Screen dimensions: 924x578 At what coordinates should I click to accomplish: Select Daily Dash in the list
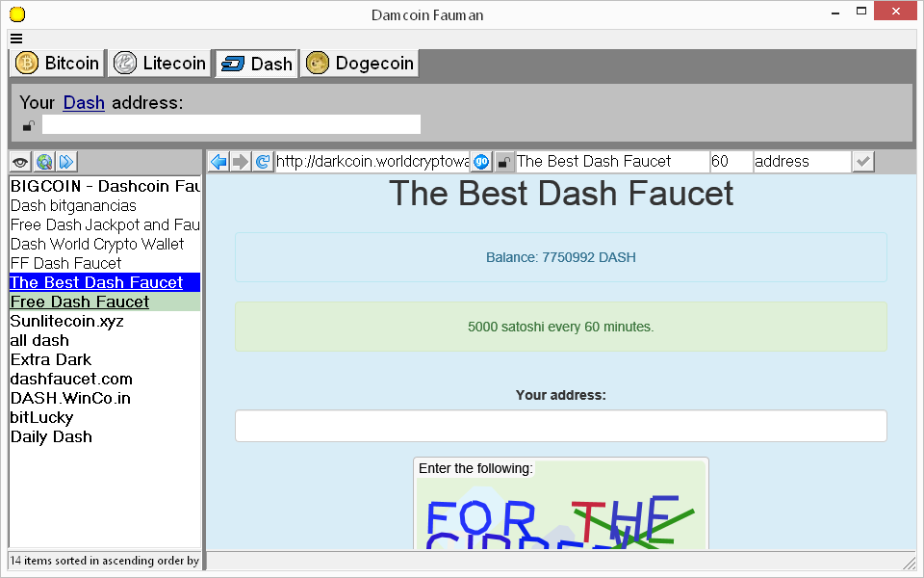coord(105,436)
